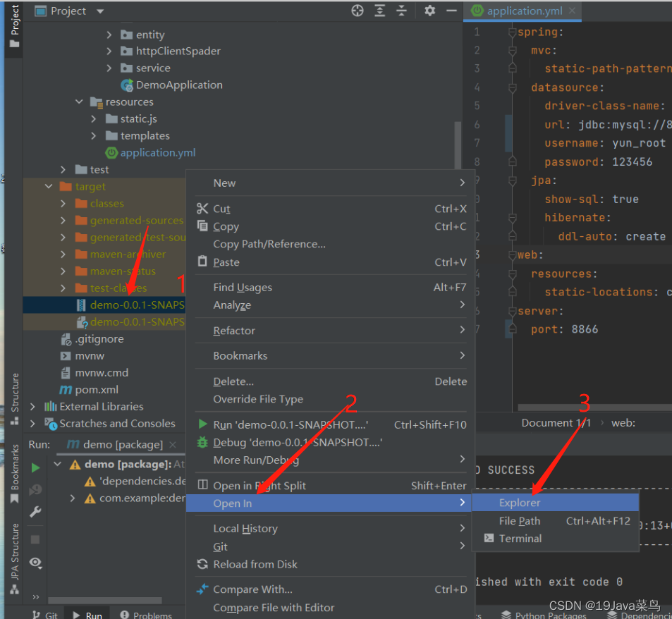Choose Copy from context menu
Image resolution: width=672 pixels, height=619 pixels.
point(331,226)
